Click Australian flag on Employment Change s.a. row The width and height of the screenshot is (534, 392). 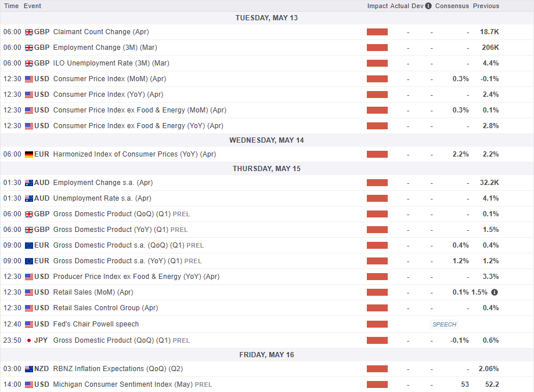[x=29, y=183]
